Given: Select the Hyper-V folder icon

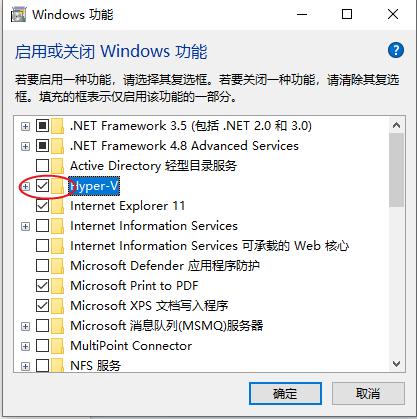Looking at the screenshot, I should 58,186.
